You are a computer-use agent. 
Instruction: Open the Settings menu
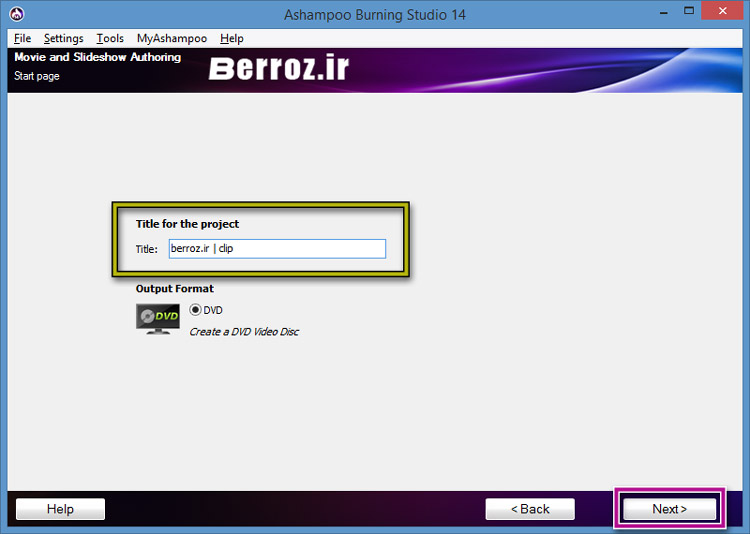click(63, 38)
